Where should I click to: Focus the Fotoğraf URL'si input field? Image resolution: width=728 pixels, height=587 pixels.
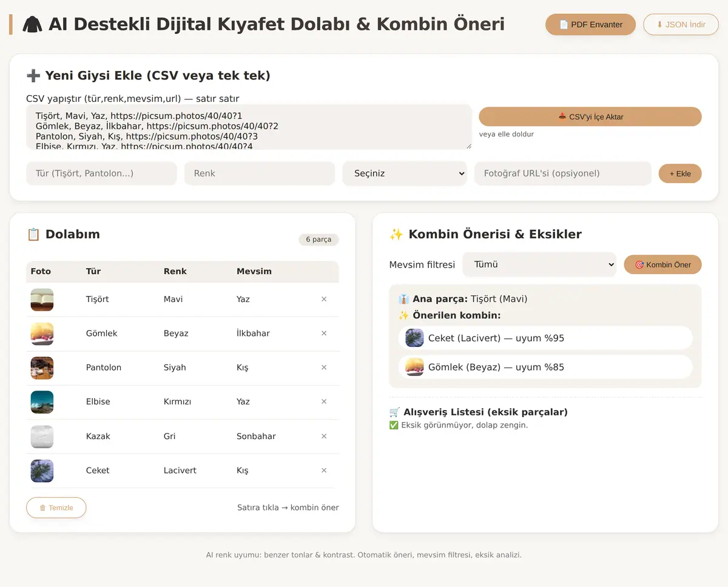click(x=563, y=173)
